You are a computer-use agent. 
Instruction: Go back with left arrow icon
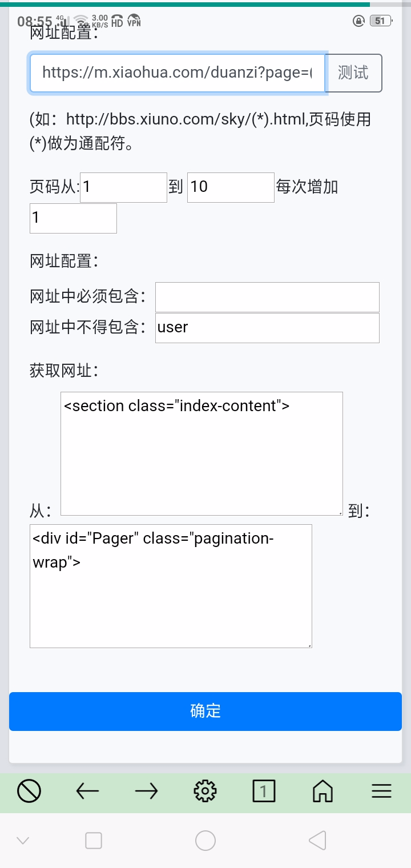click(87, 791)
